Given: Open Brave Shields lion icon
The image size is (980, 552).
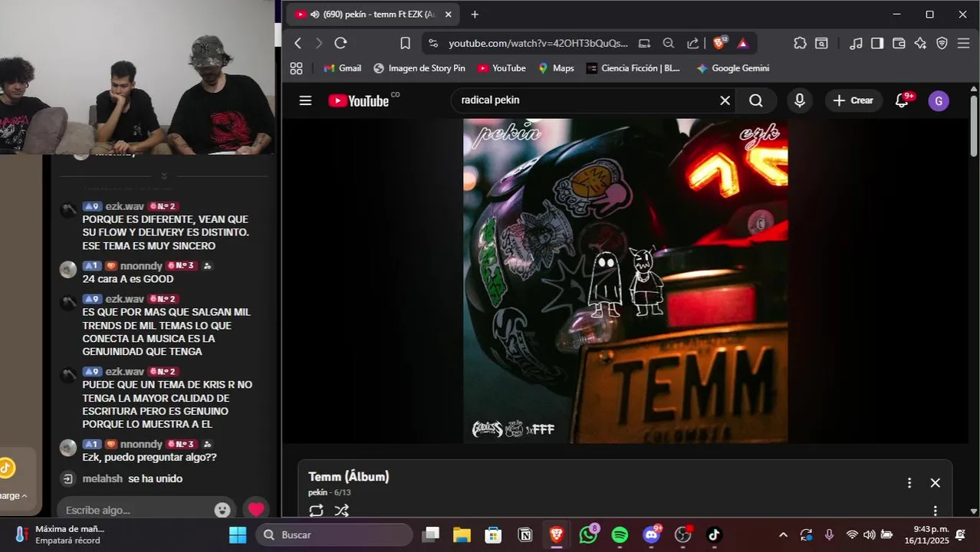Looking at the screenshot, I should (720, 43).
